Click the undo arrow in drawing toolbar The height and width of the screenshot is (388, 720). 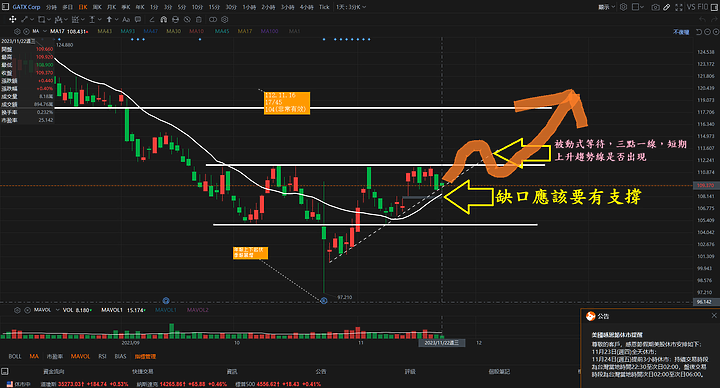click(x=702, y=19)
